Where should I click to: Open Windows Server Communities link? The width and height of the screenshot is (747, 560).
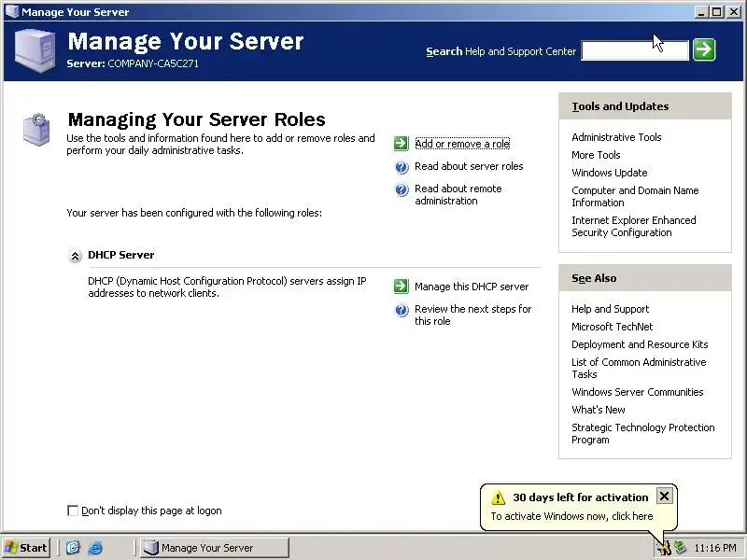(x=638, y=392)
